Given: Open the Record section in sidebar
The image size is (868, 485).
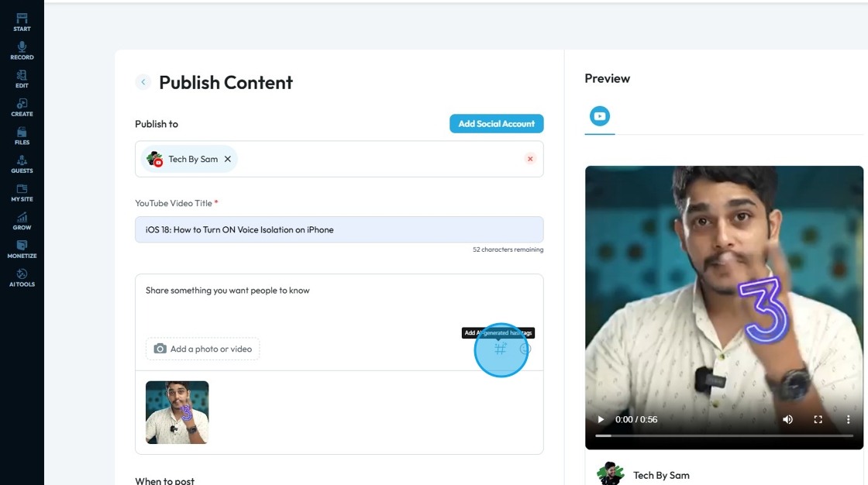Looking at the screenshot, I should (22, 50).
